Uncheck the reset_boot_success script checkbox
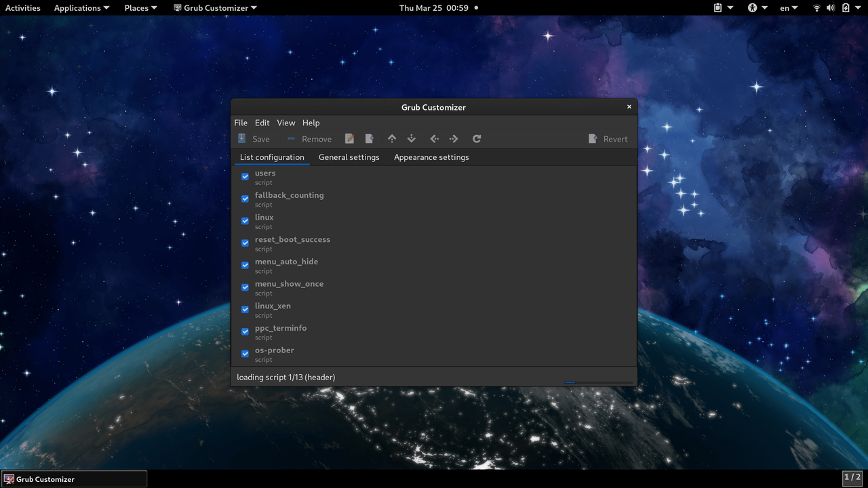868x488 pixels. point(245,243)
